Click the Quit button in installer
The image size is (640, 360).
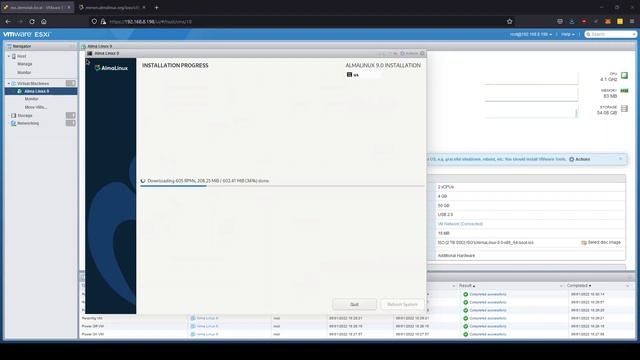tap(354, 304)
